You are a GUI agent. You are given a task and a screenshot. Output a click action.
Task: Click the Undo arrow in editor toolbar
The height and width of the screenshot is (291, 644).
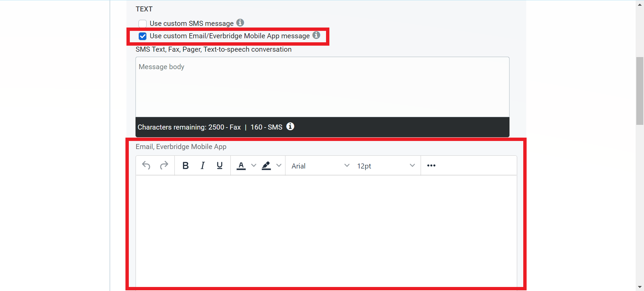[146, 165]
